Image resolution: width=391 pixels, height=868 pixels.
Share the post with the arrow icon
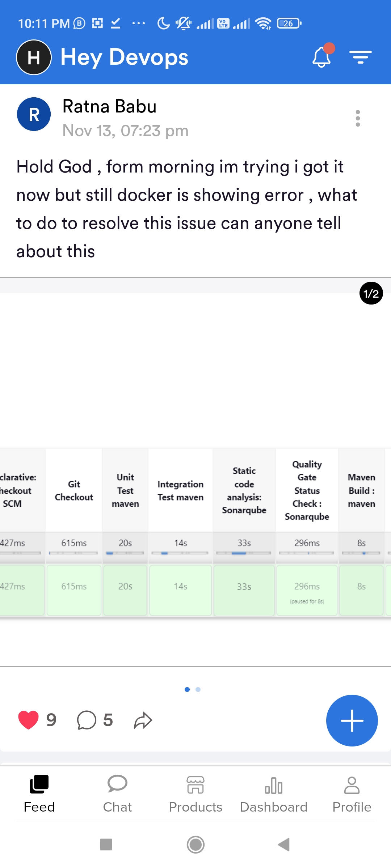pyautogui.click(x=143, y=720)
